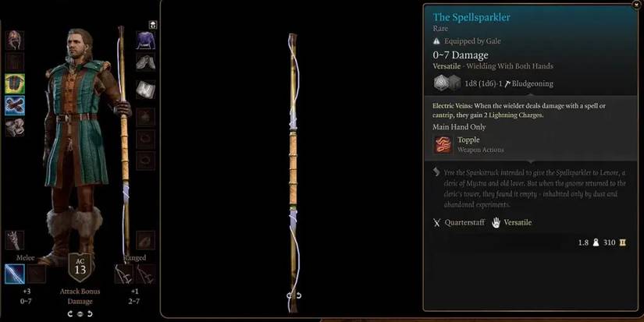Click the grey underwear camp slot

145,90
